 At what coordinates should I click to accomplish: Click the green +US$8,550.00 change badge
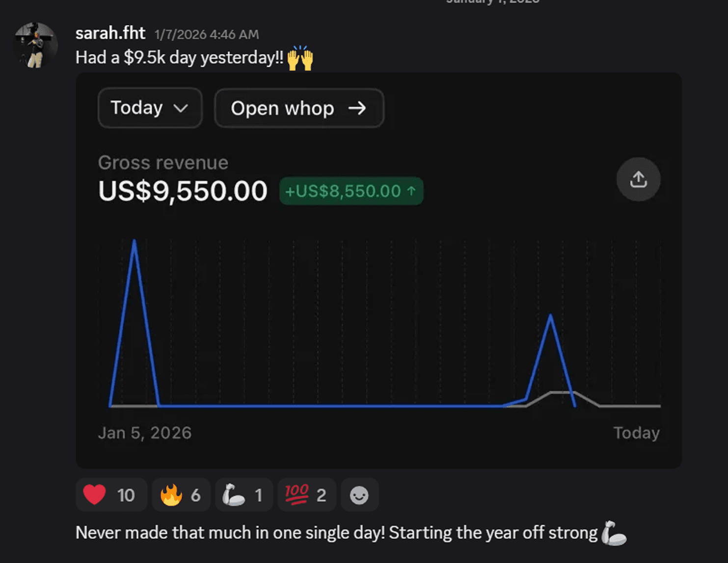pyautogui.click(x=351, y=191)
